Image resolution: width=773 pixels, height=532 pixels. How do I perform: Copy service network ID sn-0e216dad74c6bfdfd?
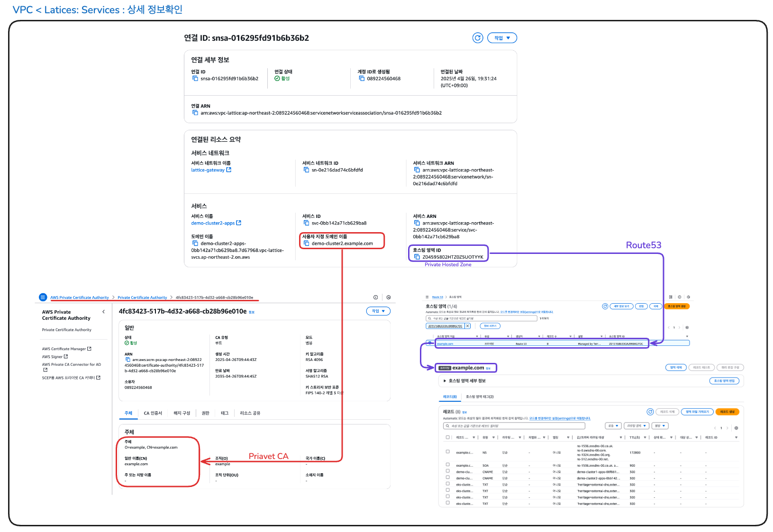306,170
